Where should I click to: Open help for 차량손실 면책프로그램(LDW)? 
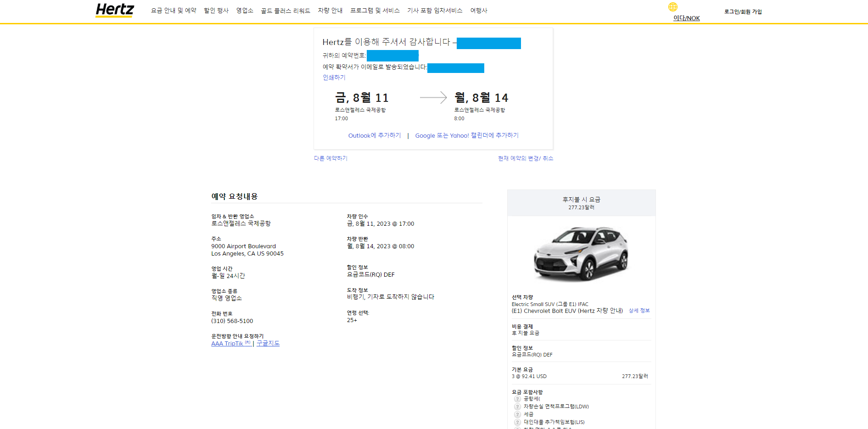pos(517,407)
